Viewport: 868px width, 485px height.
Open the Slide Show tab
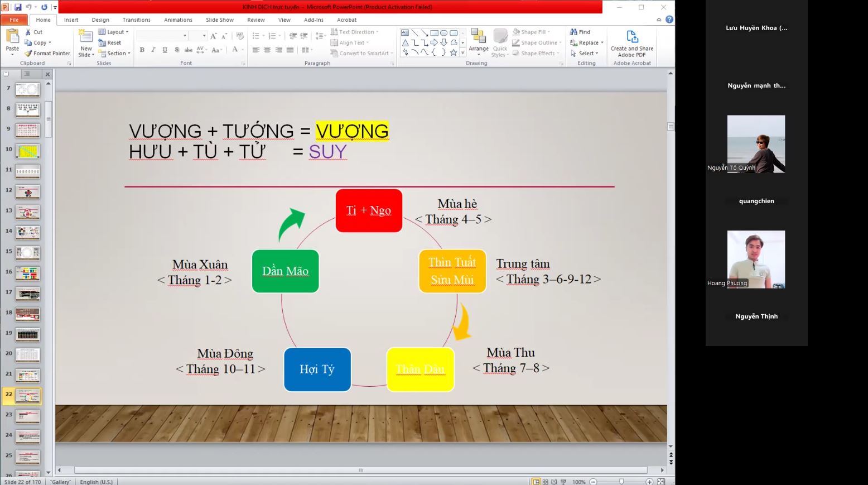coord(220,20)
